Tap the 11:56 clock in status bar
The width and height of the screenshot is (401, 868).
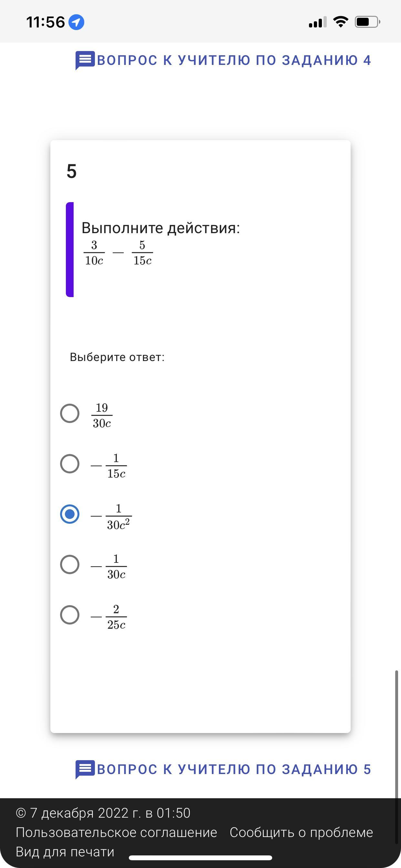tap(46, 22)
